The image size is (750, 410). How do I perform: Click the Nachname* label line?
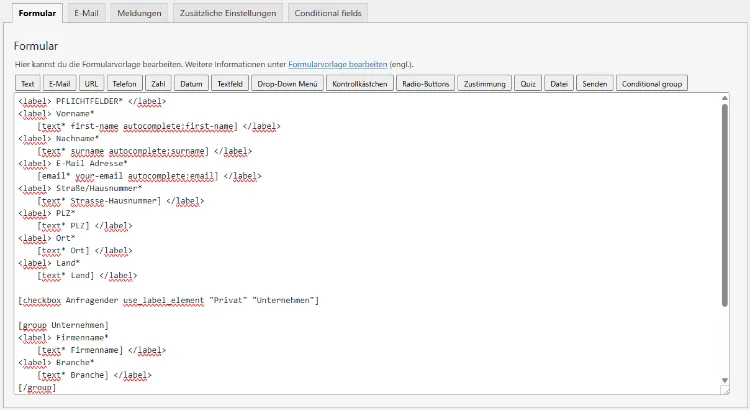tap(58, 139)
